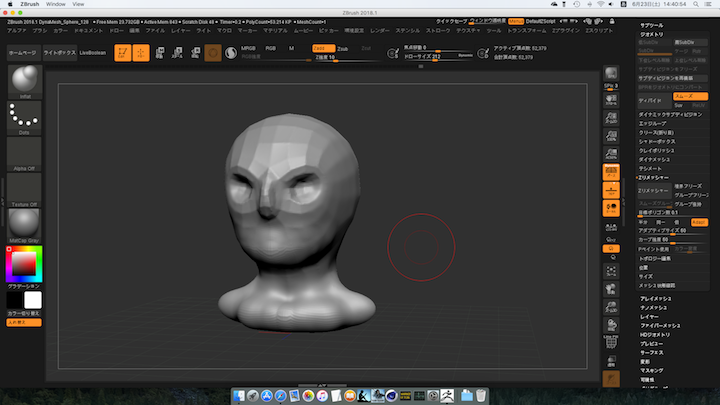Toggle the MRGB channel button
Viewport: 720px width, 405px height.
point(248,48)
